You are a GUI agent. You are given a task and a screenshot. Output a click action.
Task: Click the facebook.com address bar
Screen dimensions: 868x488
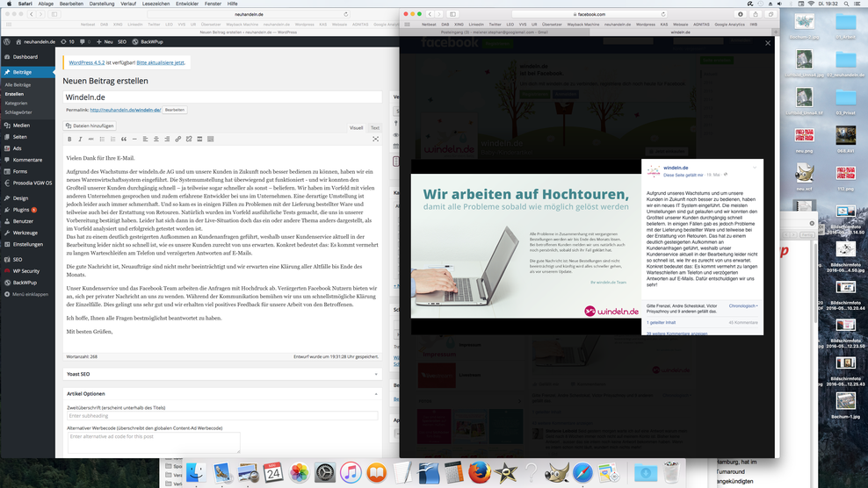click(x=590, y=14)
